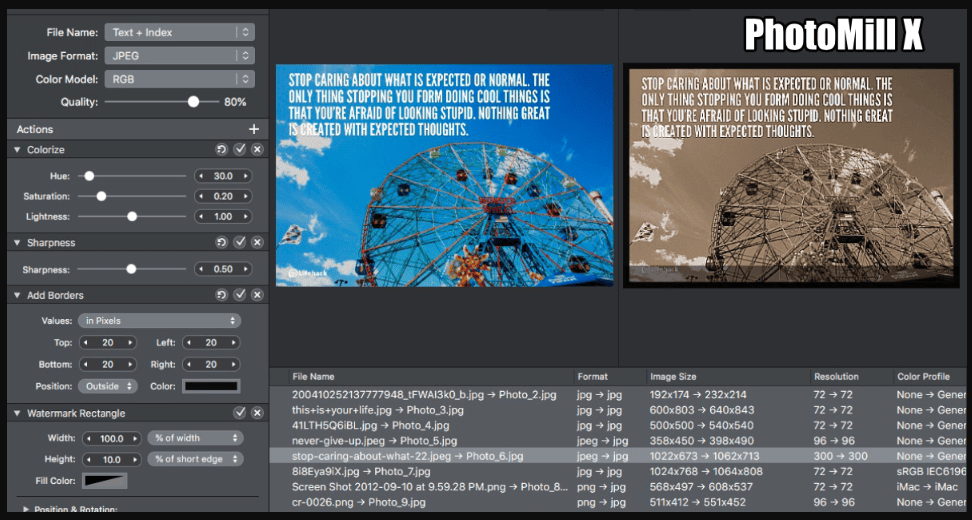Screen dimensions: 972x520
Task: Increase the watermark Width value
Action: point(135,438)
